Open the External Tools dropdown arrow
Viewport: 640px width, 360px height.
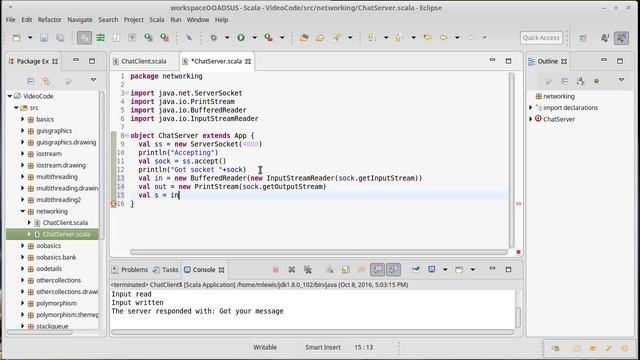tap(282, 38)
